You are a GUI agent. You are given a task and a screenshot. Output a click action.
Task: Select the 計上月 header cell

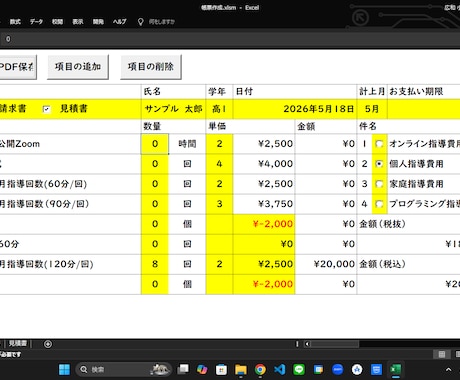pyautogui.click(x=372, y=92)
